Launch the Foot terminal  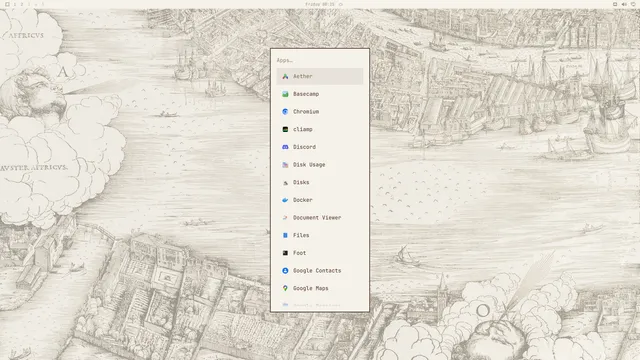[320, 253]
